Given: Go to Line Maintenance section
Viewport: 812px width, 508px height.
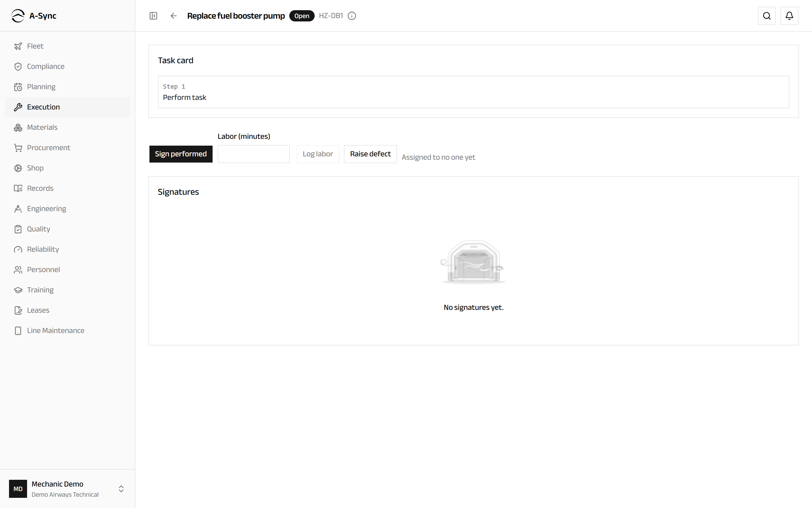Looking at the screenshot, I should pos(67,330).
